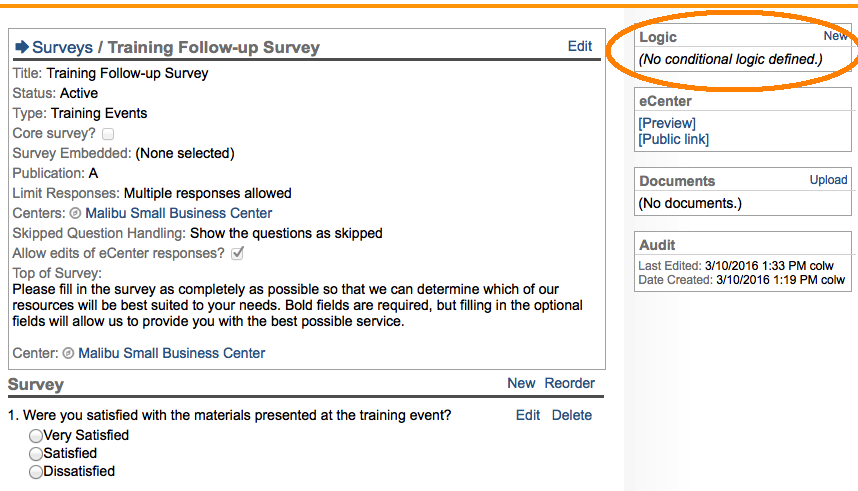Screen dimensions: 858x491
Task: Edit the Training Follow-up Survey details
Action: tap(580, 46)
